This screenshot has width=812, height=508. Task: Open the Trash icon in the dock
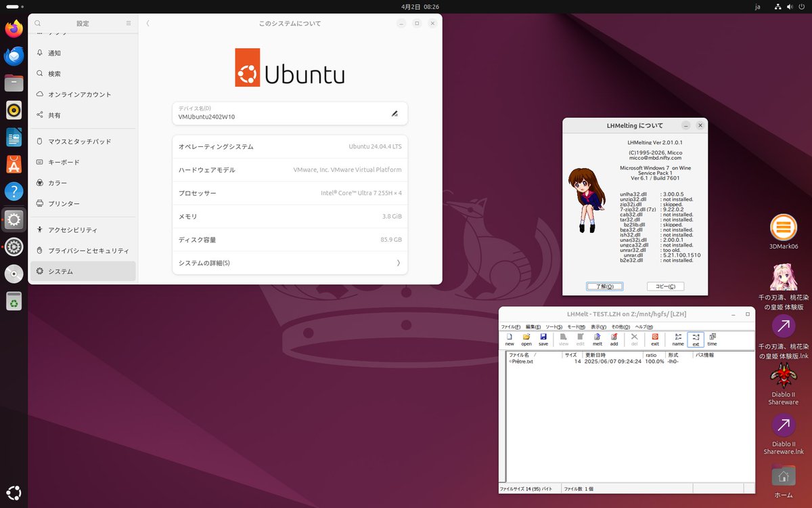click(14, 301)
